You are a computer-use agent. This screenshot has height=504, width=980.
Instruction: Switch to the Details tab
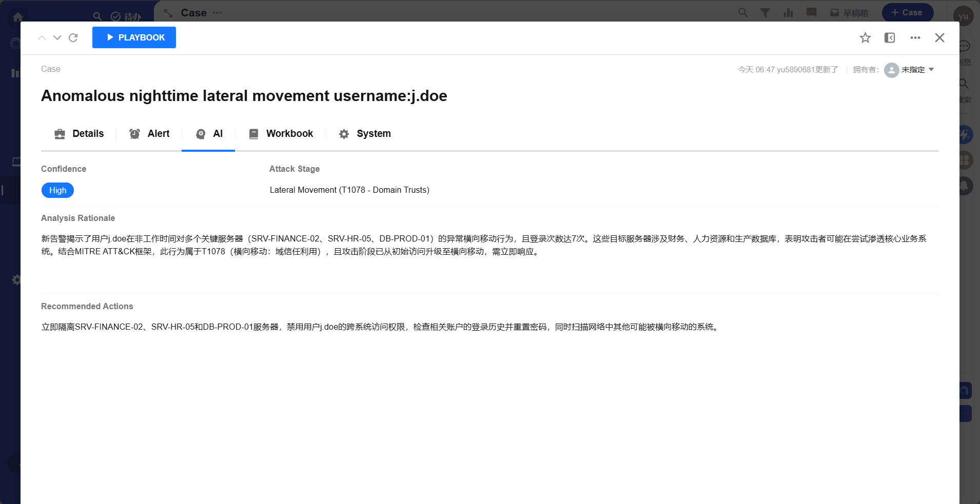79,134
